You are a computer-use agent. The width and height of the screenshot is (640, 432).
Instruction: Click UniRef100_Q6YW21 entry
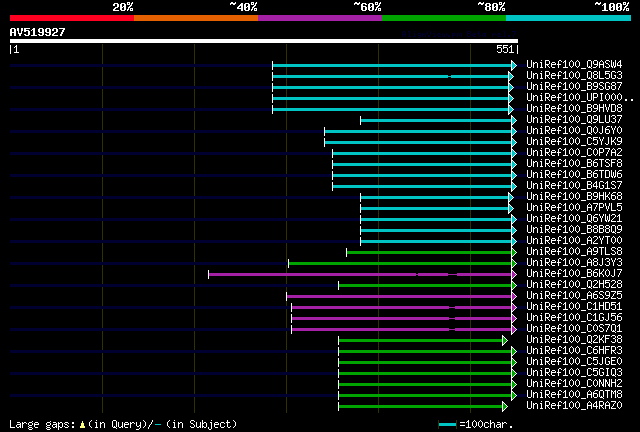[x=574, y=219]
